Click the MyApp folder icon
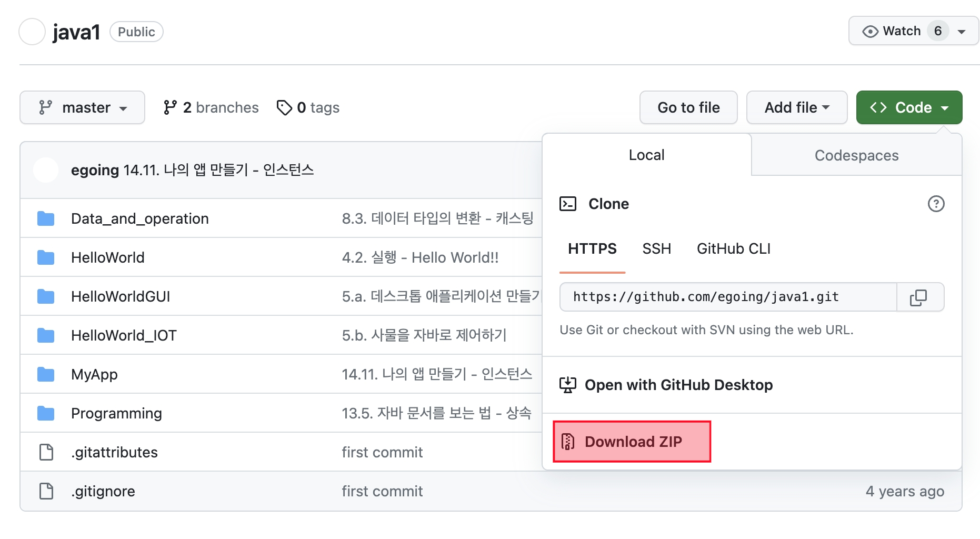This screenshot has height=539, width=980. coord(46,374)
